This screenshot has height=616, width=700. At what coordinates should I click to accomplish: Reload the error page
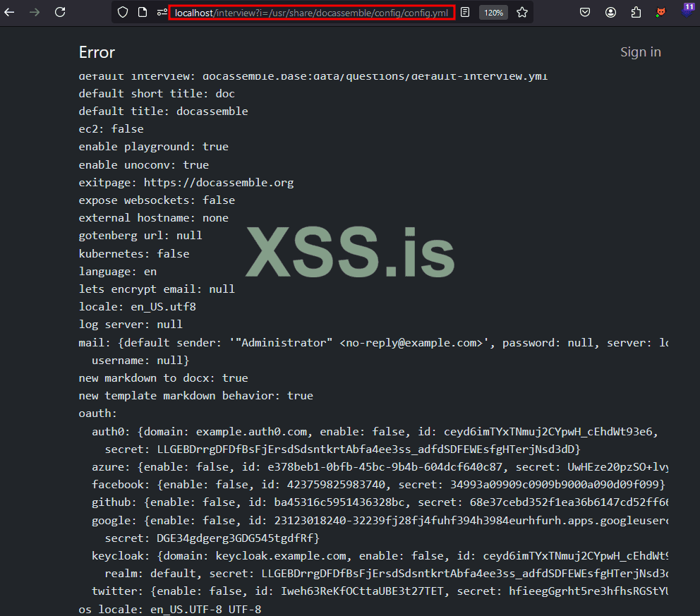click(59, 12)
